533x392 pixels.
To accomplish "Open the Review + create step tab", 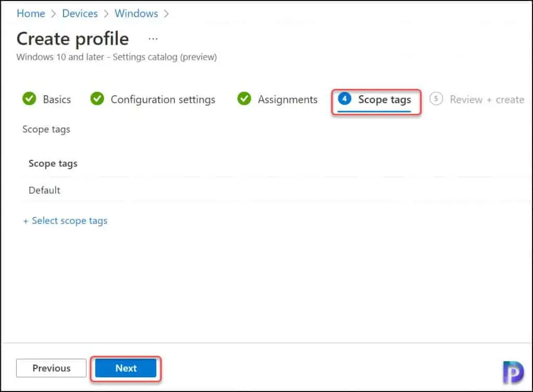I will pos(477,99).
